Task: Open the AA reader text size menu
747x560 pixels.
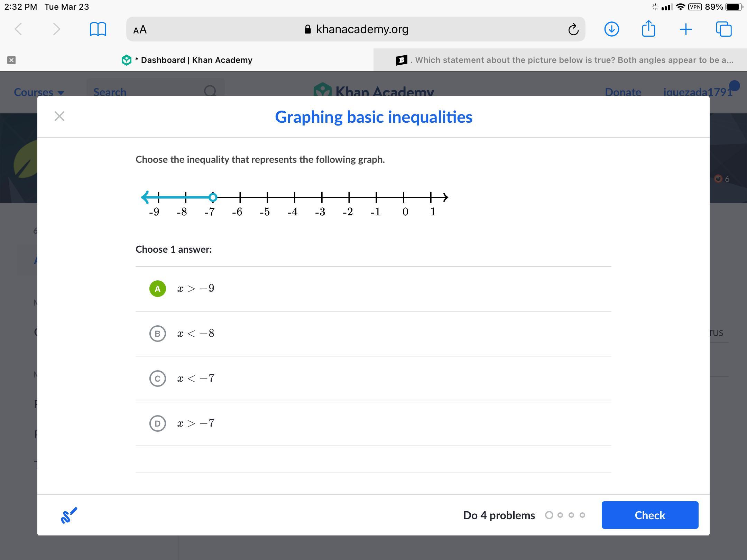Action: click(140, 30)
